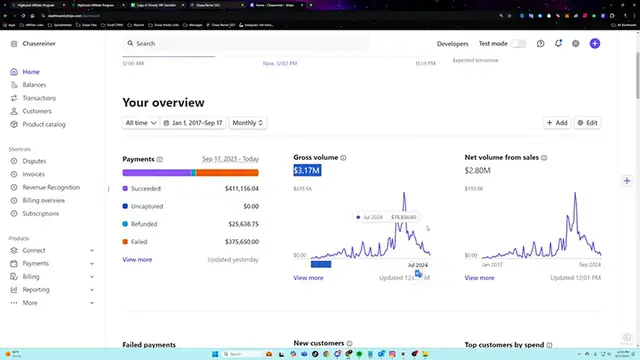Expand the Payments products menu
Screen dimensions: 640x360
92,264
